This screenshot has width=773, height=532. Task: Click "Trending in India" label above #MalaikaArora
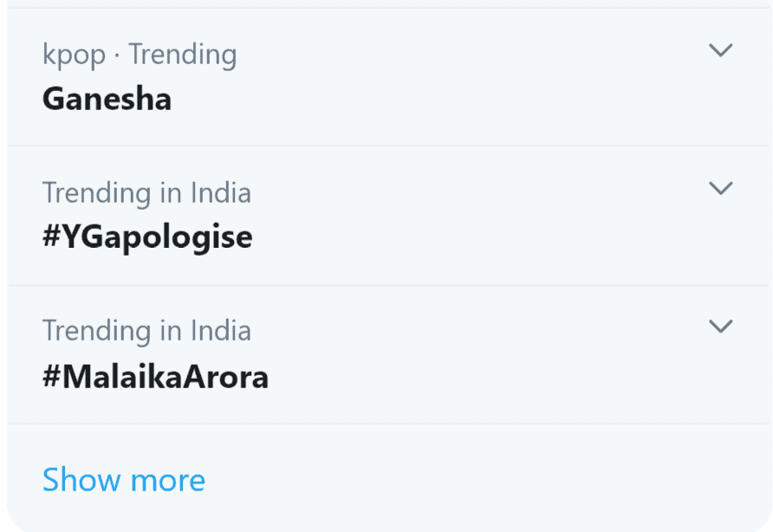point(146,331)
